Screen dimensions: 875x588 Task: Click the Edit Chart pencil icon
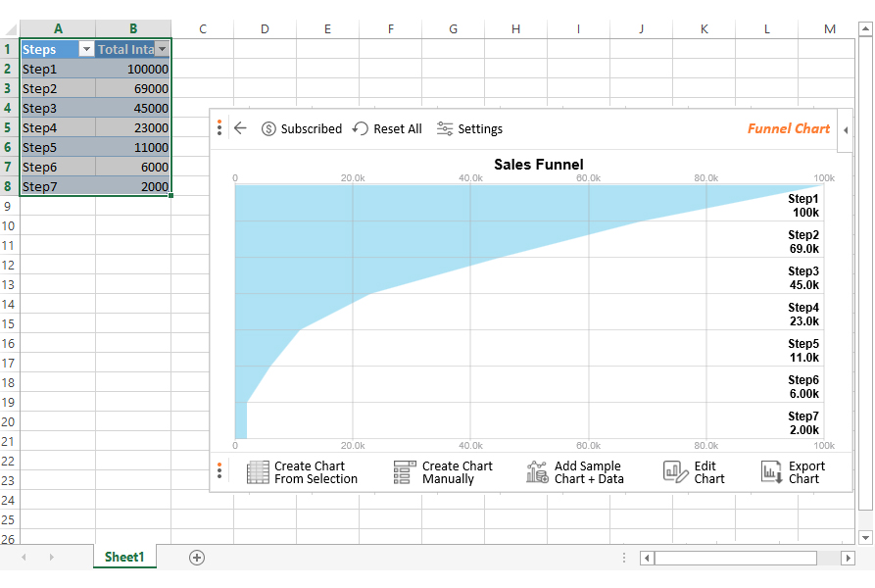click(x=675, y=472)
